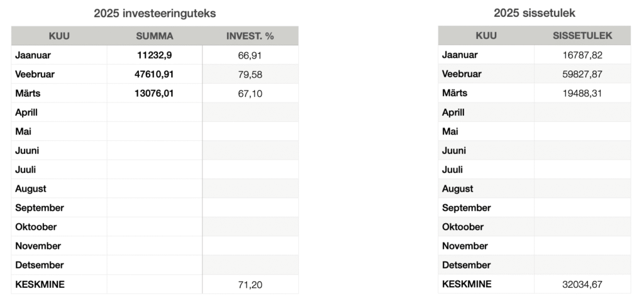Click the empty Mai sissetulek cell
This screenshot has height=303, width=644.
pyautogui.click(x=582, y=131)
